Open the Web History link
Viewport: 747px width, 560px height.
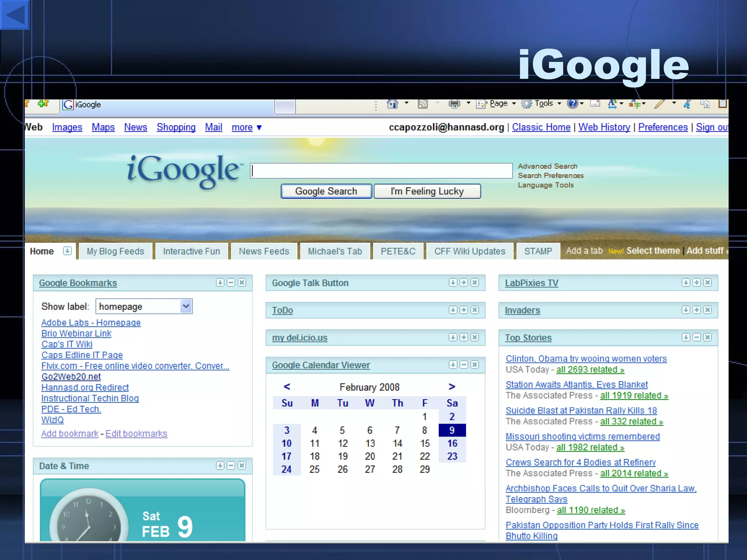click(604, 127)
